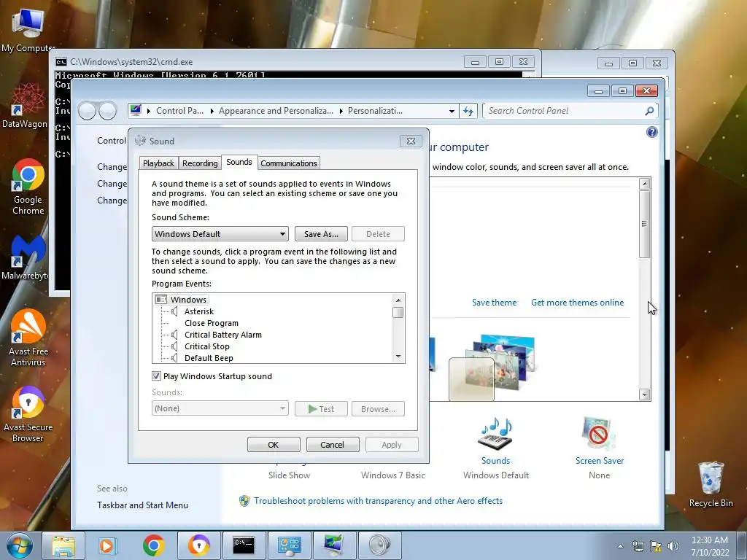
Task: Open Windows Explorer from the taskbar
Action: coord(63,545)
